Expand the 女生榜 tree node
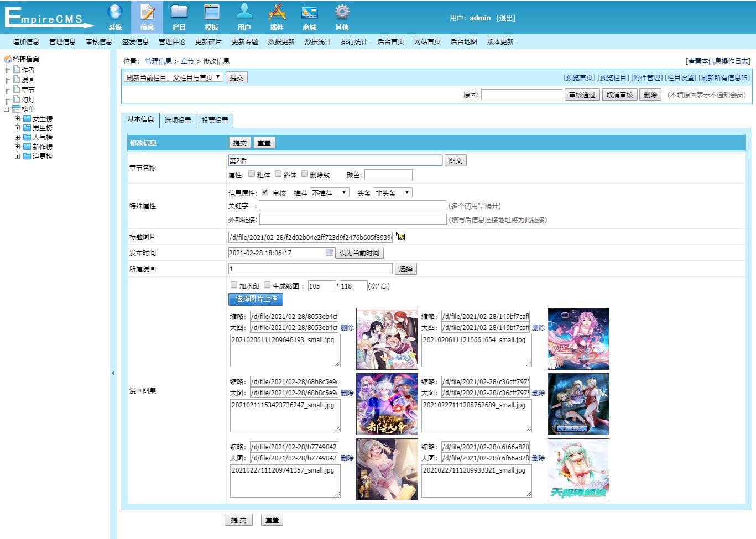Image resolution: width=756 pixels, height=539 pixels. coord(17,118)
